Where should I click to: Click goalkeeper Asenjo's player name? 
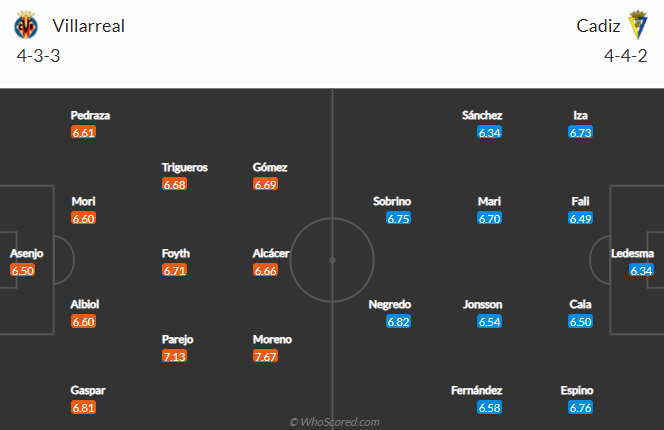tap(27, 253)
